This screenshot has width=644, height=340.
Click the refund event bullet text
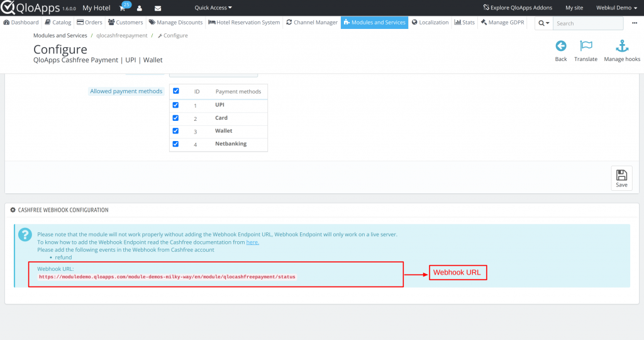[x=64, y=258]
